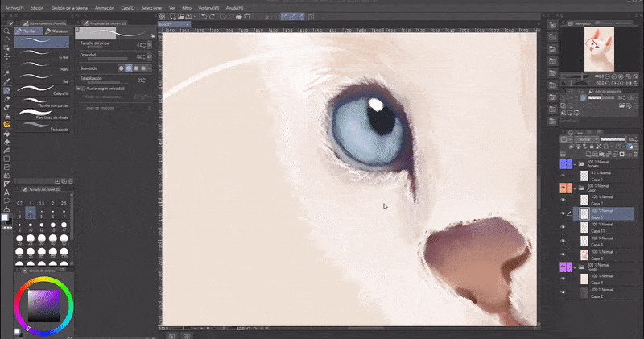Viewport: 644px width, 339px height.
Task: Delete layer with Layers panel trash icon
Action: 635,154
